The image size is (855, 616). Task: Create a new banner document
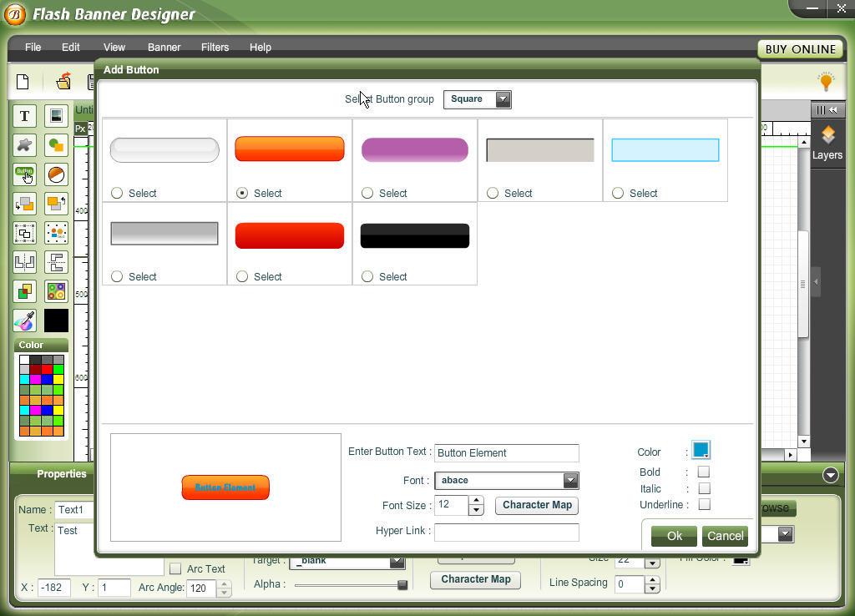(x=23, y=81)
